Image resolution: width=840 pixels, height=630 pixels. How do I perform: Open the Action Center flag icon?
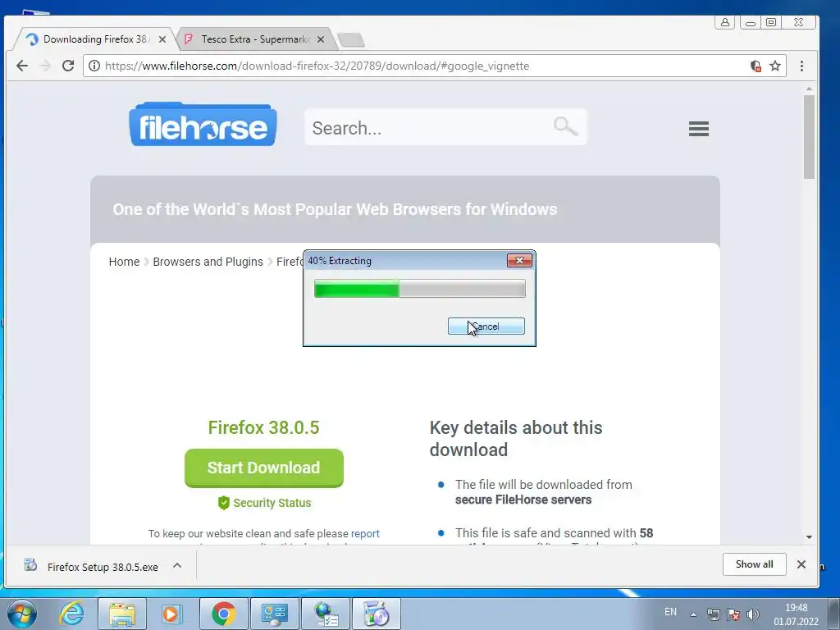733,614
